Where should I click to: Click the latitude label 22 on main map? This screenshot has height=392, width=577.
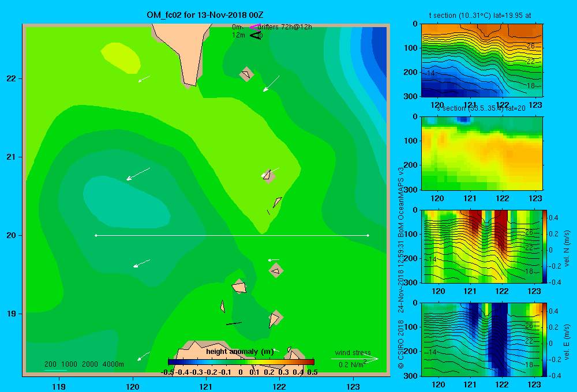[x=12, y=78]
